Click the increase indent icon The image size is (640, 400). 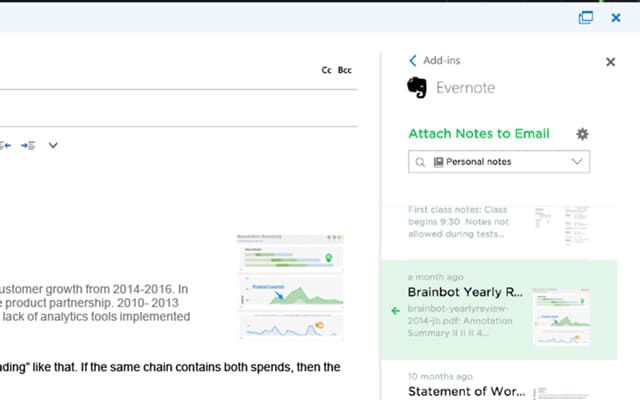[28, 145]
